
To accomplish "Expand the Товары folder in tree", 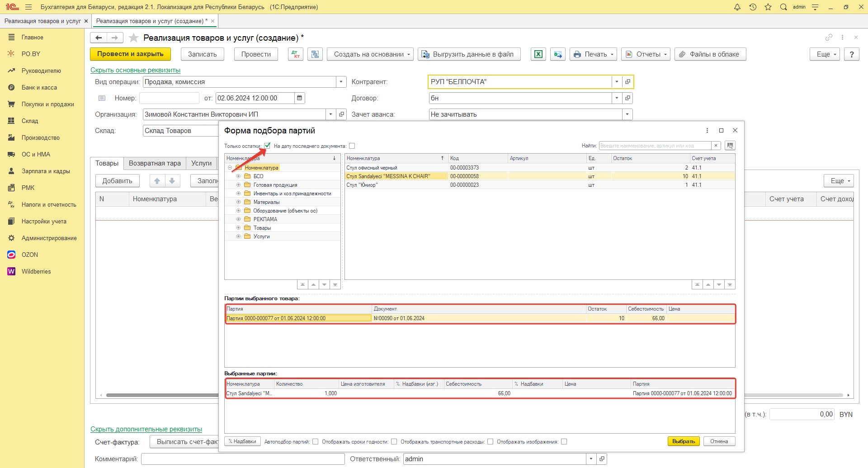I will tap(239, 228).
